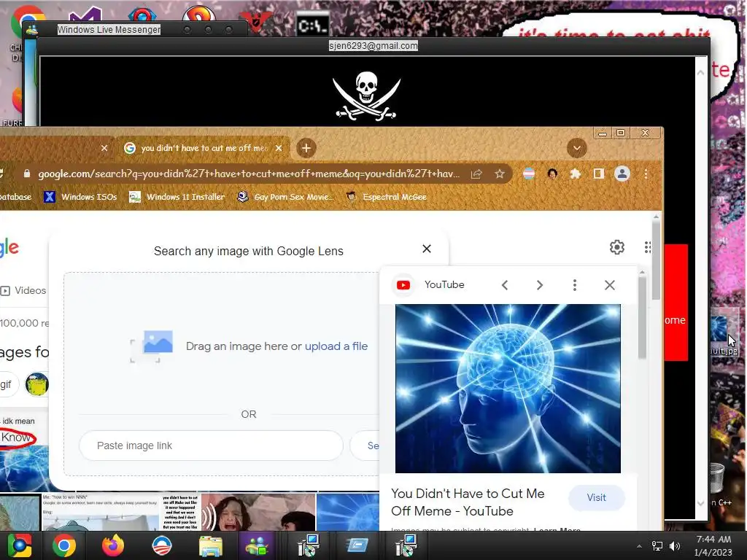
Task: Open the first network computers taskbar icon
Action: (x=309, y=545)
